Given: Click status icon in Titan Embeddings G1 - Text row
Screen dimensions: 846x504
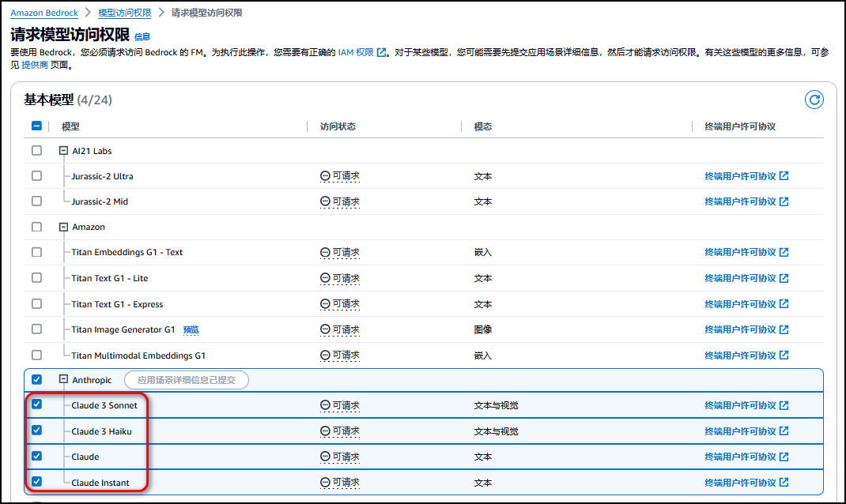Looking at the screenshot, I should click(x=325, y=252).
